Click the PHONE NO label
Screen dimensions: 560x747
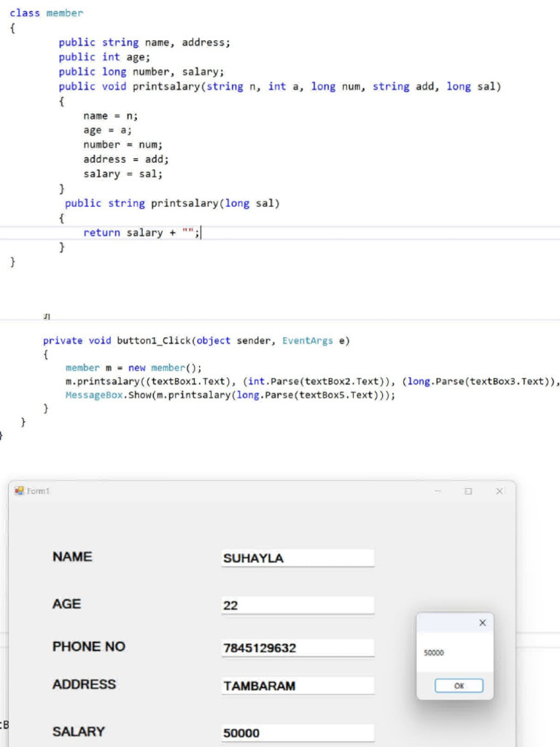pyautogui.click(x=88, y=646)
